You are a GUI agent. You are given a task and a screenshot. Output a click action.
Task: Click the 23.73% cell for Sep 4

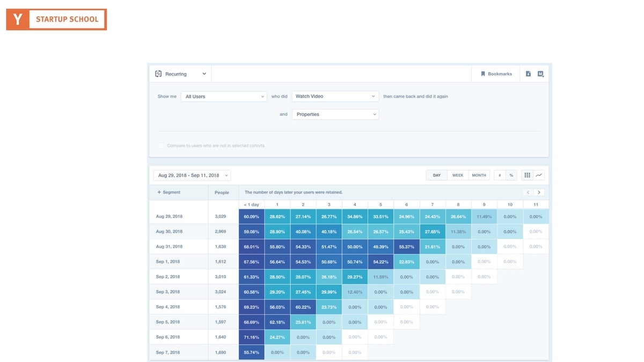coord(329,307)
